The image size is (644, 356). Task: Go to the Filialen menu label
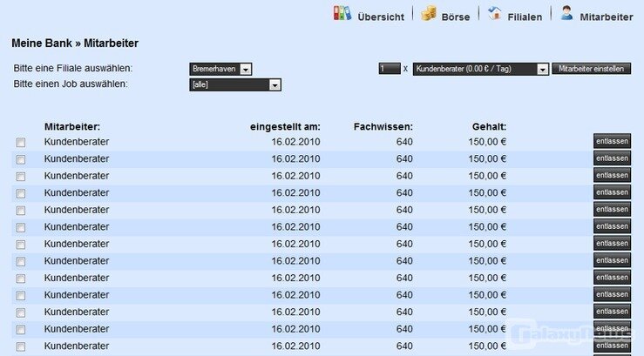525,17
